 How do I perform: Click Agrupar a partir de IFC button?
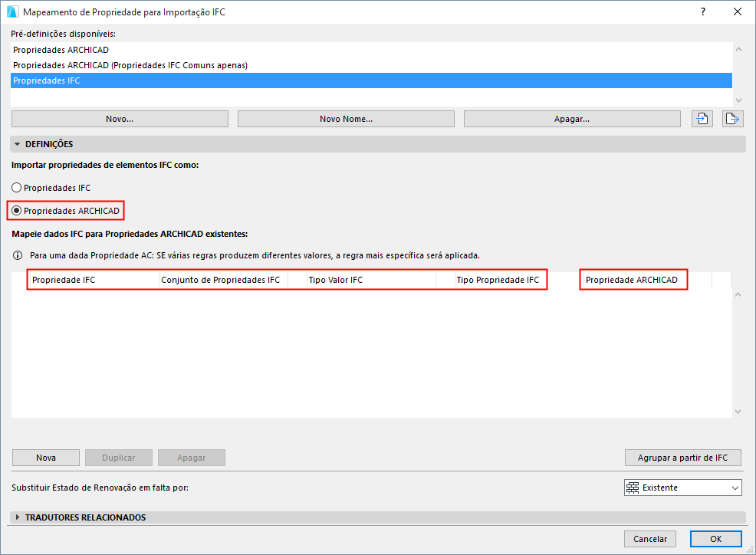point(682,458)
